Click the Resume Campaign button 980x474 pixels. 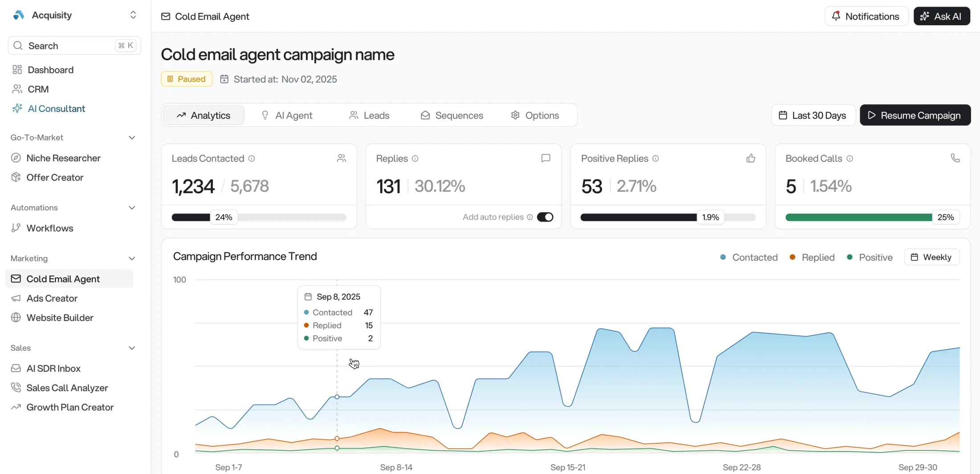(x=915, y=115)
